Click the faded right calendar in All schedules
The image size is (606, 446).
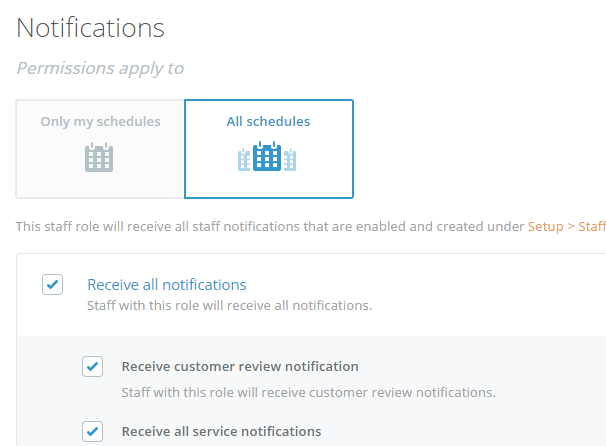pos(290,159)
